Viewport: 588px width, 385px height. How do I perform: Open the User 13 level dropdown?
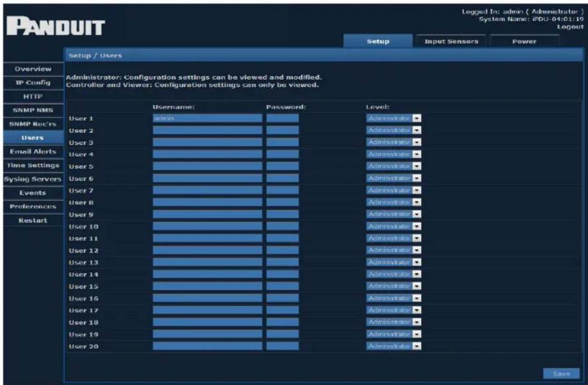(x=394, y=262)
